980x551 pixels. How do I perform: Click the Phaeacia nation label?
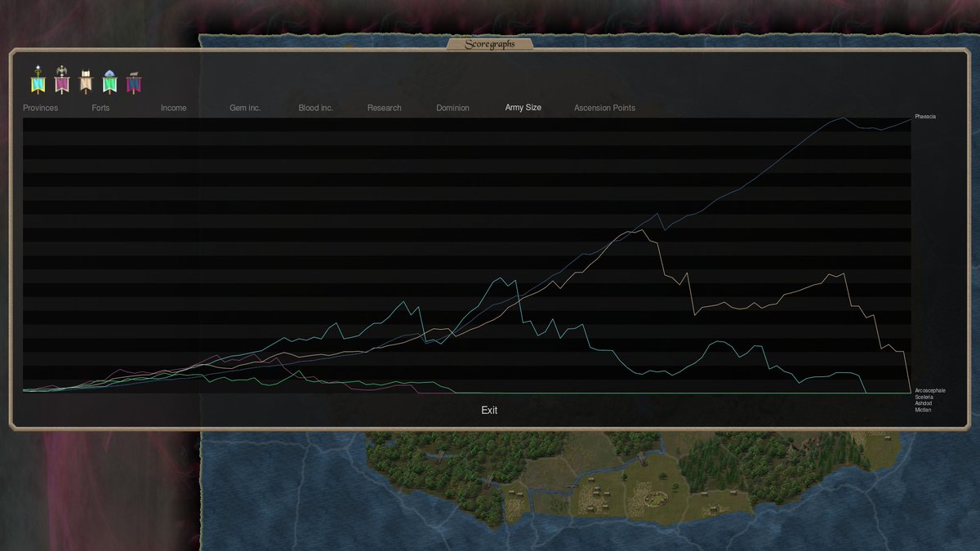925,117
